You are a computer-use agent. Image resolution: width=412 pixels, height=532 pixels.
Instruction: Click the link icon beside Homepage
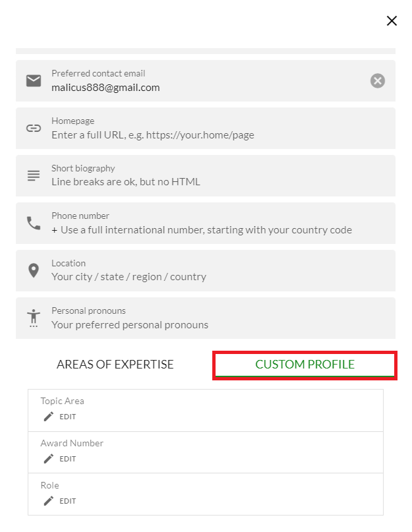point(34,129)
